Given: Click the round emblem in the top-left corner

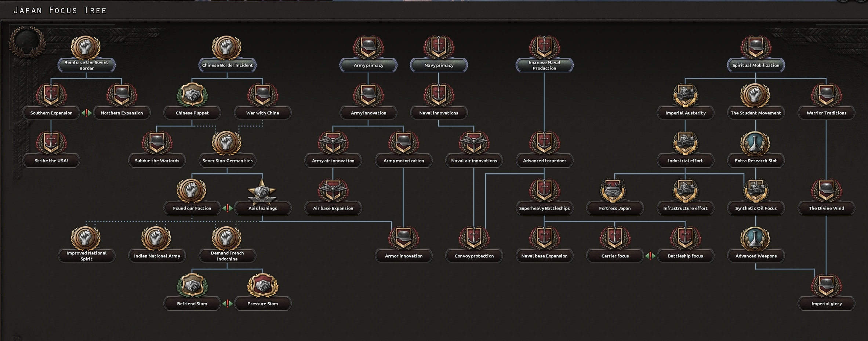Looking at the screenshot, I should [26, 40].
